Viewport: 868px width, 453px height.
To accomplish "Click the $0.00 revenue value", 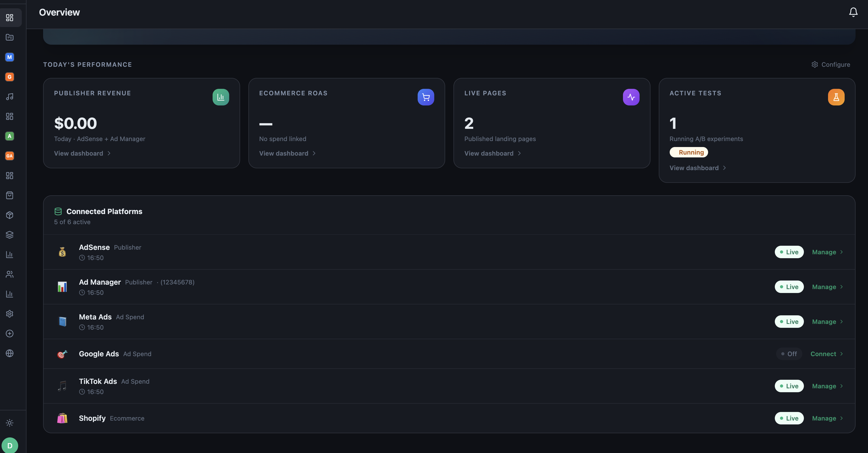I will (x=76, y=123).
